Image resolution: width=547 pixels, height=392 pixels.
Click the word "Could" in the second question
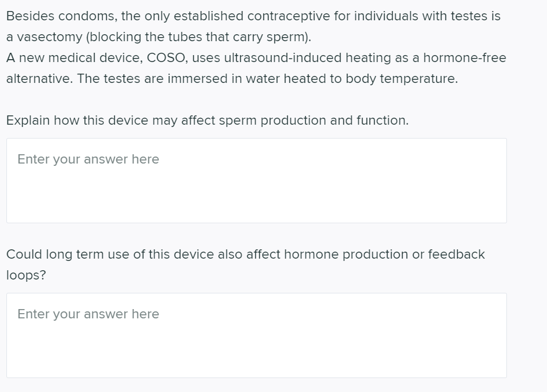[x=24, y=255]
